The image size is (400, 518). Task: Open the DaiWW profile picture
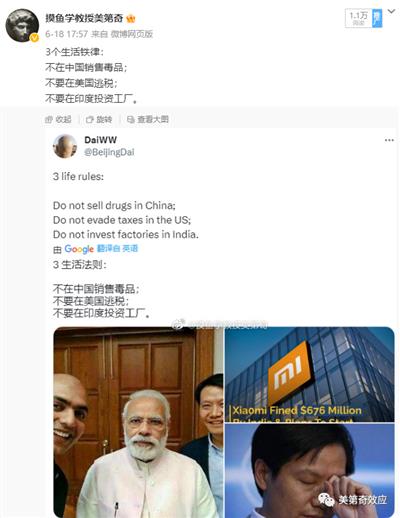coord(65,146)
